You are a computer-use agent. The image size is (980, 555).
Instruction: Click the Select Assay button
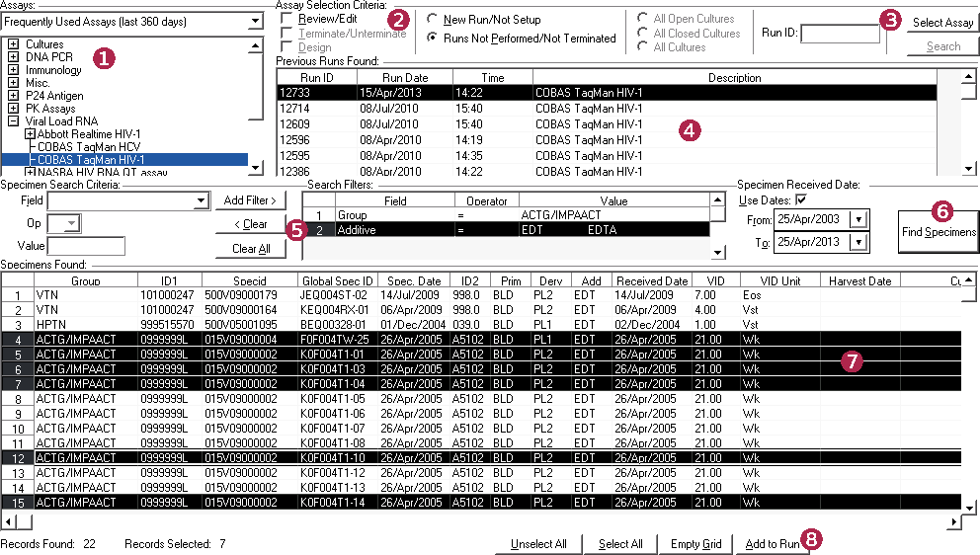pyautogui.click(x=943, y=23)
